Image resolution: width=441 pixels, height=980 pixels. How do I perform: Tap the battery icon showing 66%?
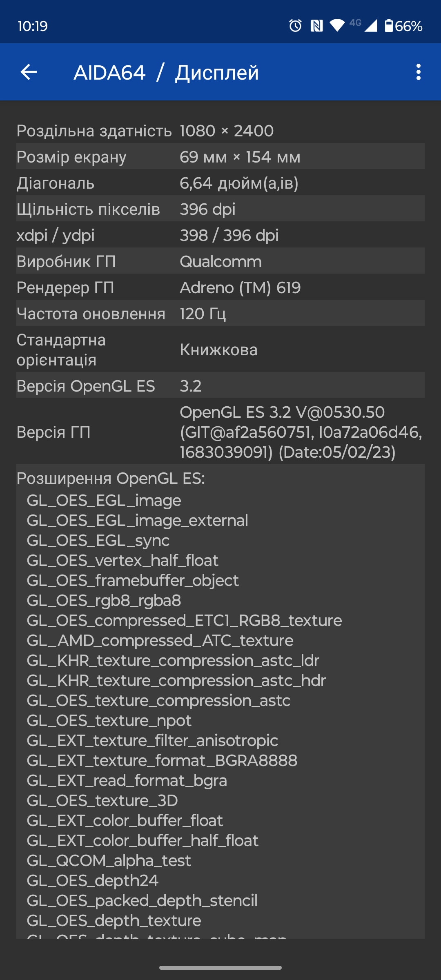coord(389,26)
